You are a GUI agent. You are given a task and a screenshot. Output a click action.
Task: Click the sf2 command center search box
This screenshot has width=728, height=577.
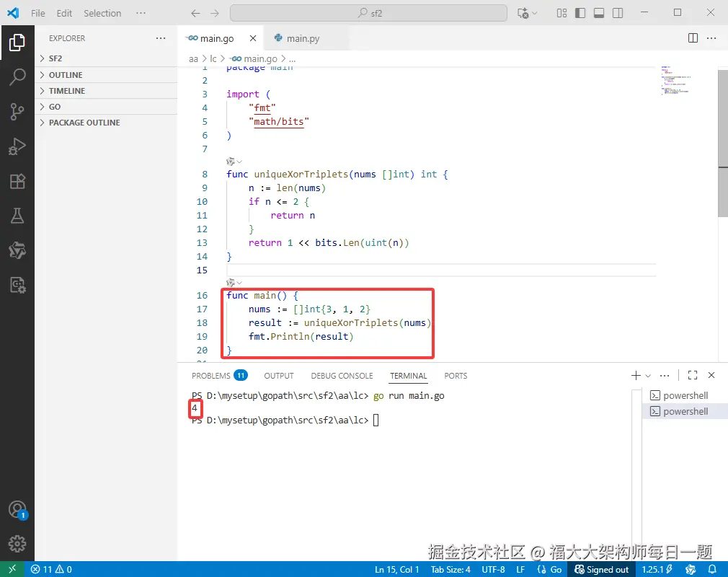[370, 13]
